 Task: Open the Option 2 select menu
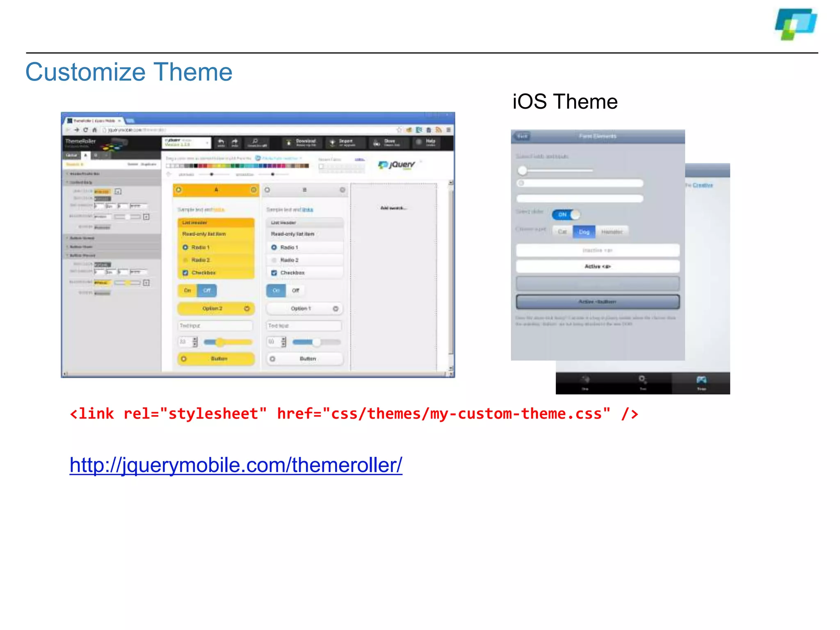216,308
